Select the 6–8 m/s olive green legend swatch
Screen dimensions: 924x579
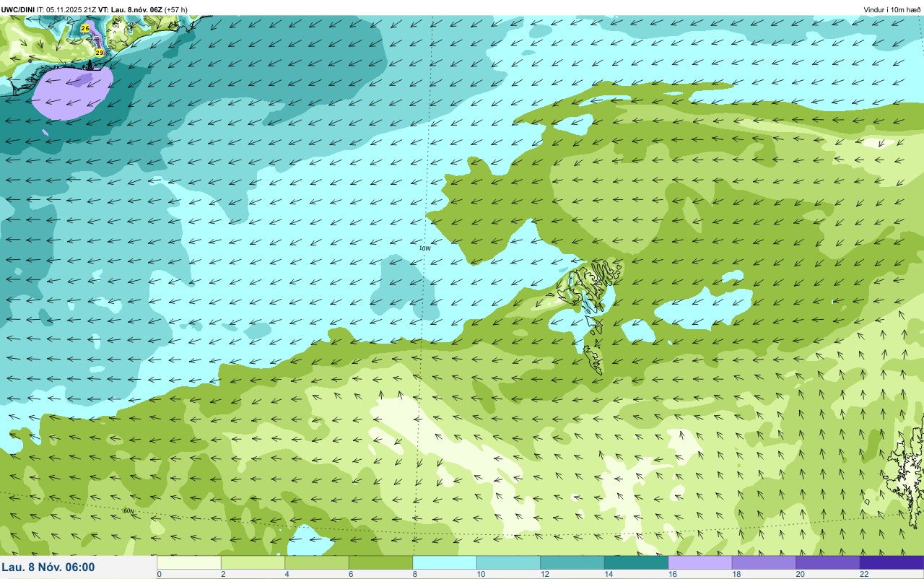[380, 562]
